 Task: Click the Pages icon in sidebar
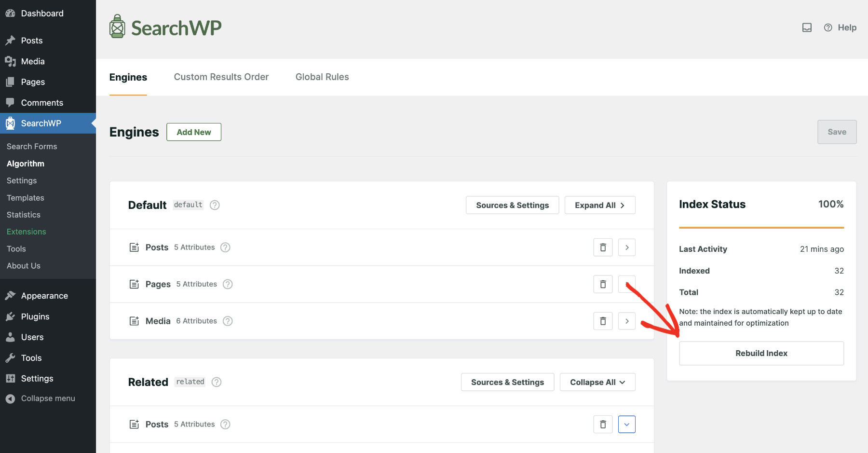click(x=10, y=82)
